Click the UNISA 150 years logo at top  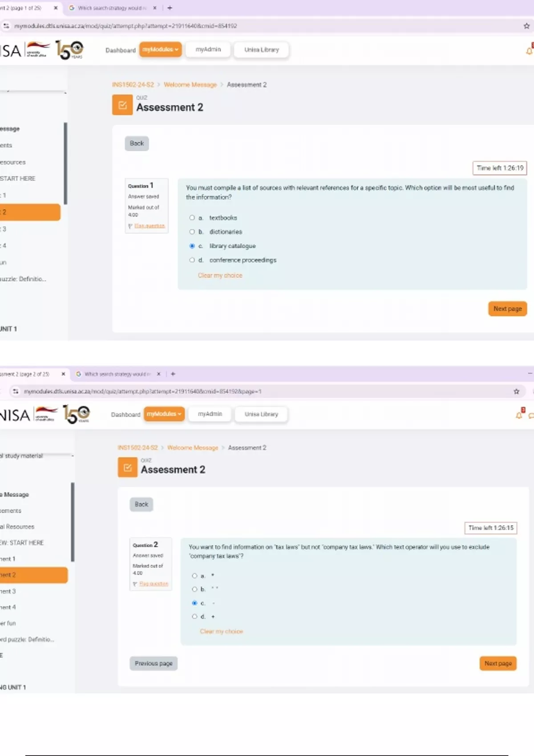pyautogui.click(x=69, y=50)
